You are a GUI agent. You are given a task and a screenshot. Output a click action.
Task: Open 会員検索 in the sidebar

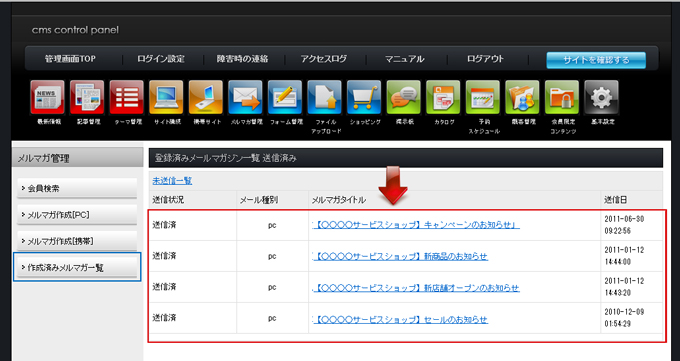pos(77,188)
